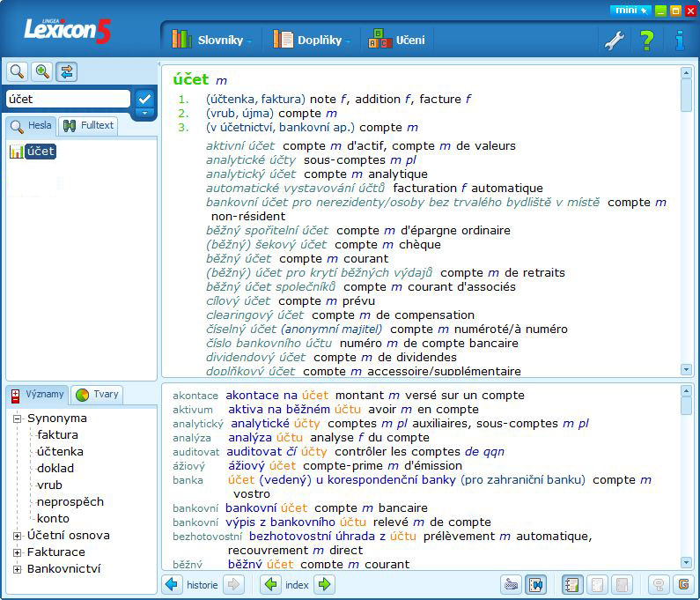Expand the Účetní osnova tree node
The width and height of the screenshot is (700, 600).
[18, 536]
